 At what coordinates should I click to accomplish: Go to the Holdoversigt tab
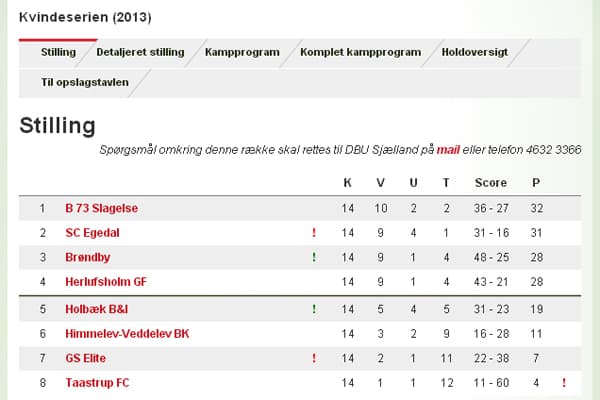point(476,53)
